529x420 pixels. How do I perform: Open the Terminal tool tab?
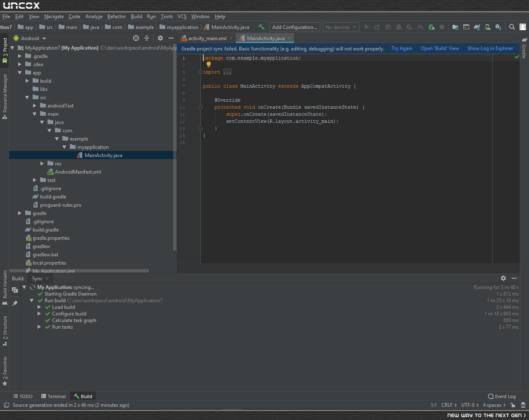pyautogui.click(x=53, y=396)
